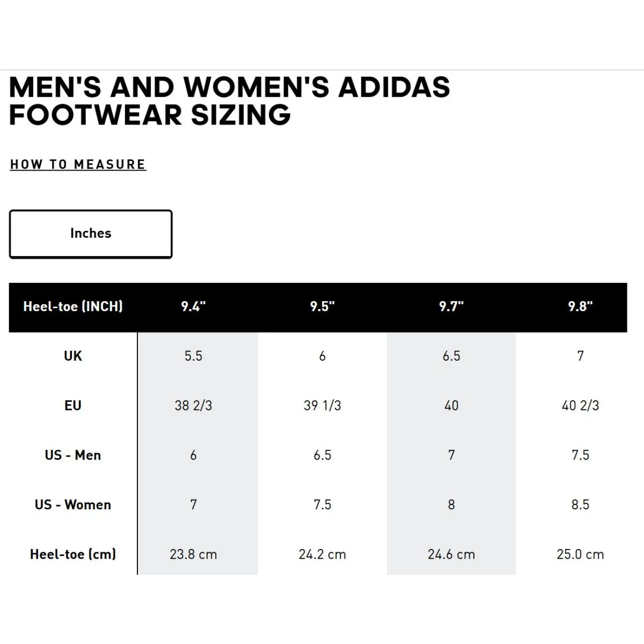
Task: Toggle the Inches unit button
Action: (91, 234)
